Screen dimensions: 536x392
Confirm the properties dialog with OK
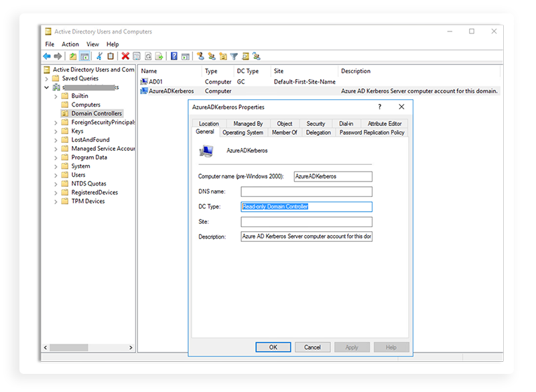point(273,347)
